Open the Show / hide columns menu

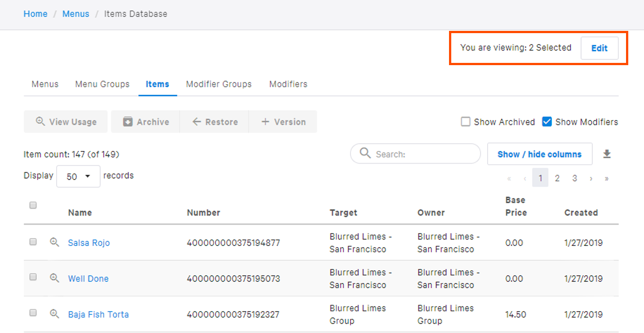coord(539,153)
